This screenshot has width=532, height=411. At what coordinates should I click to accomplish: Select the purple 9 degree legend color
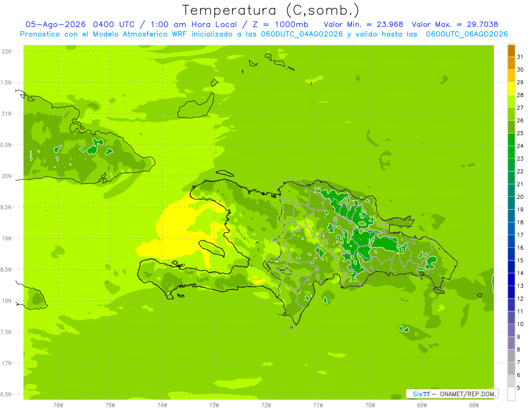(x=511, y=331)
